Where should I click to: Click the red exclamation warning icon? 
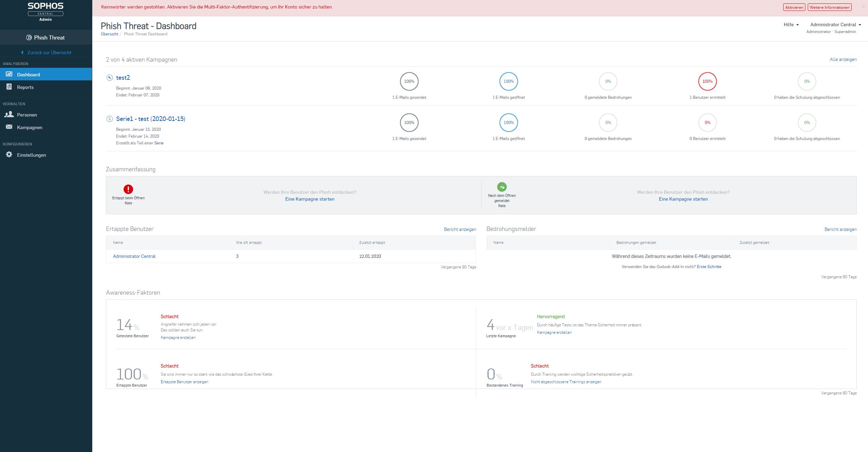pos(128,189)
